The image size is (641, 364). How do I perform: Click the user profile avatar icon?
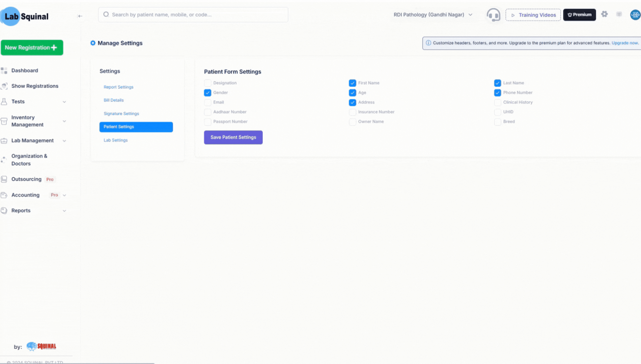(635, 15)
